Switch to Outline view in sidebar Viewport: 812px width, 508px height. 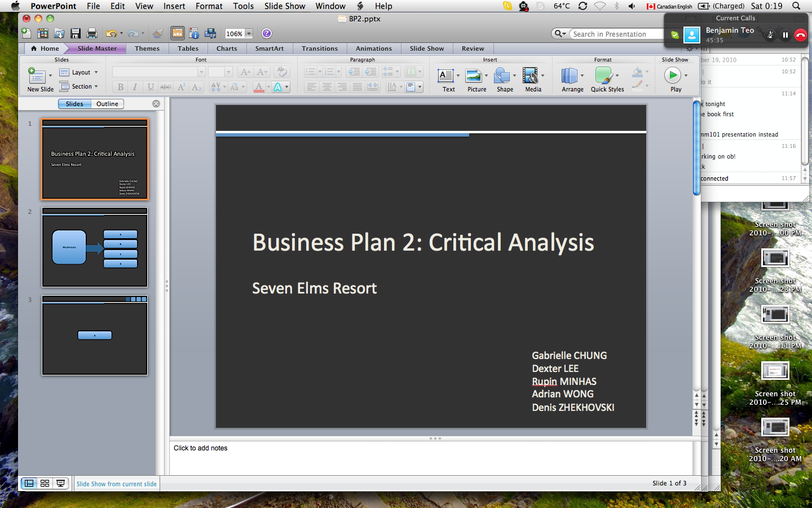click(x=107, y=104)
